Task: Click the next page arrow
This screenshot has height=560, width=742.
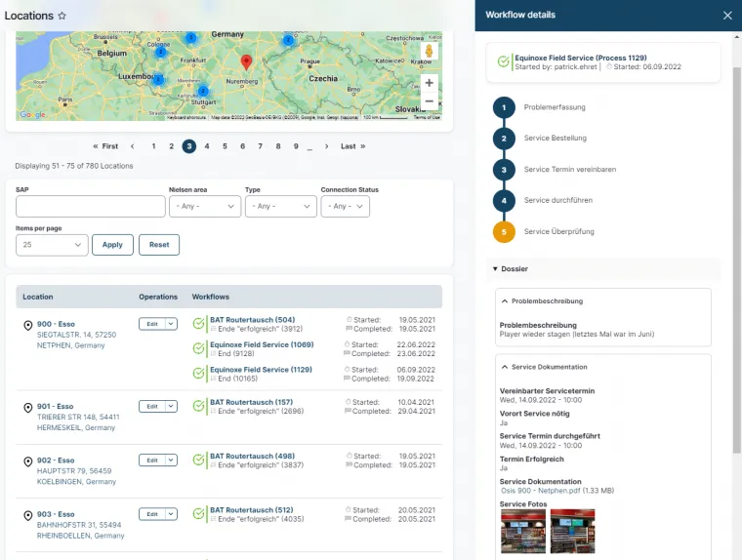Action: (x=326, y=146)
